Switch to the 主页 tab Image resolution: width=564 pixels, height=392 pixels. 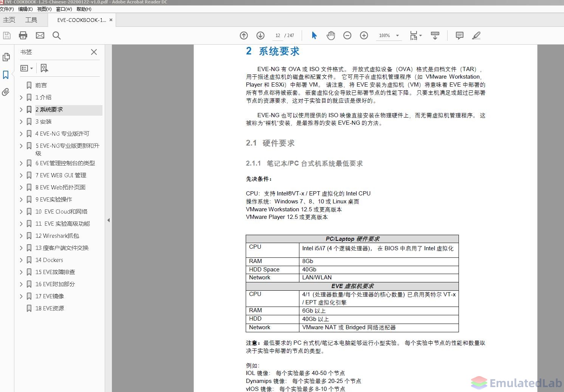(x=9, y=20)
